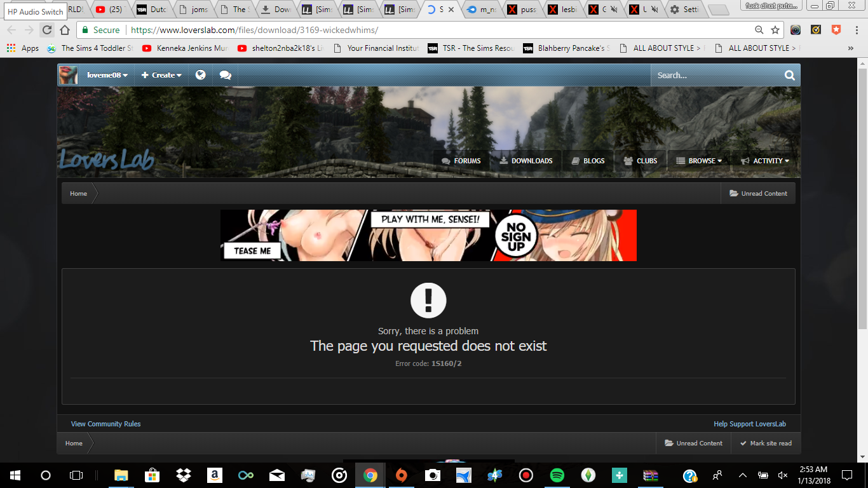
Task: Open a new browser tab
Action: (718, 10)
